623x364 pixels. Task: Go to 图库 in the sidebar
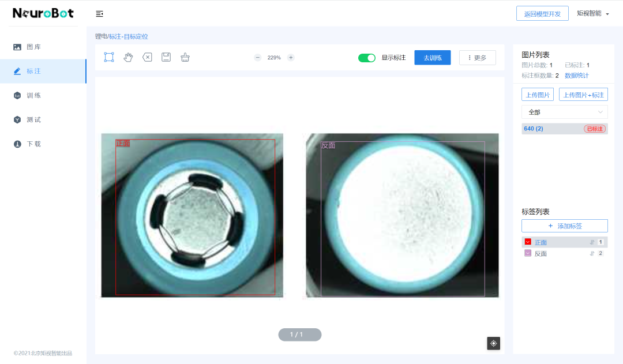tap(33, 47)
